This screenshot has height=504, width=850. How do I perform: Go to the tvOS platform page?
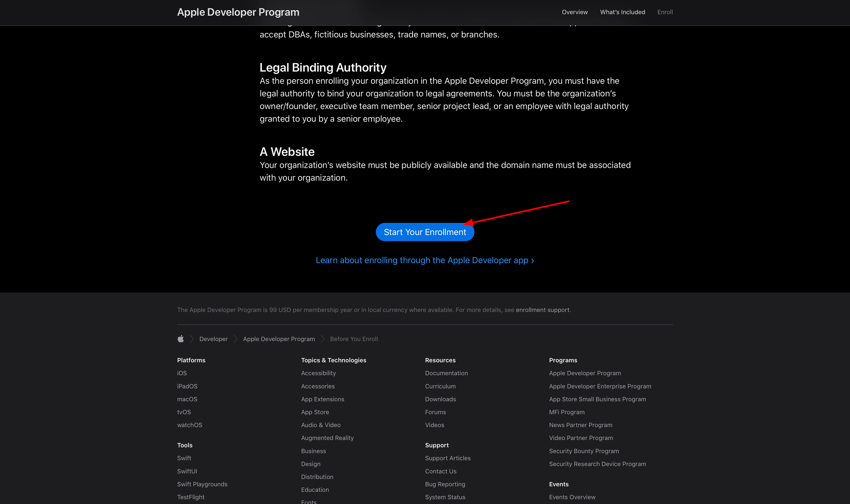pyautogui.click(x=184, y=412)
